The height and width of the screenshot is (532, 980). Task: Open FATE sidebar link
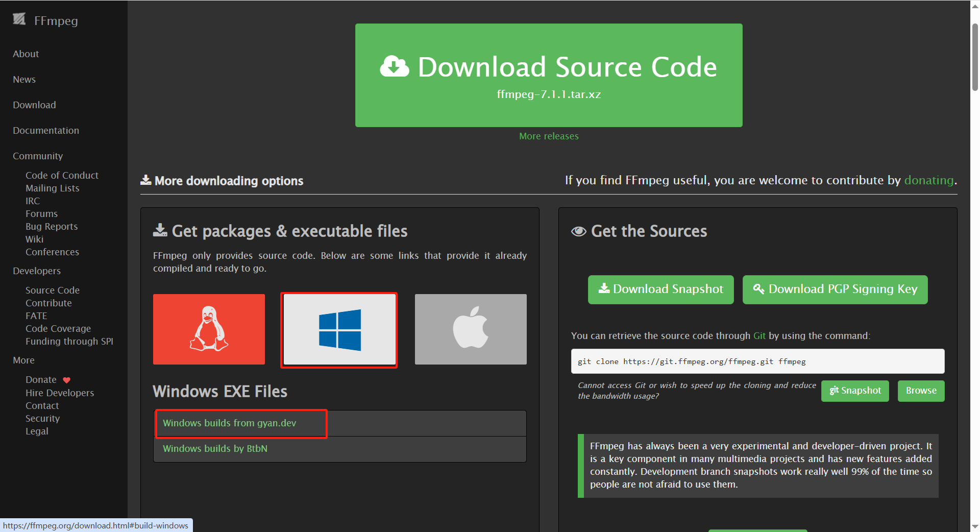(36, 316)
